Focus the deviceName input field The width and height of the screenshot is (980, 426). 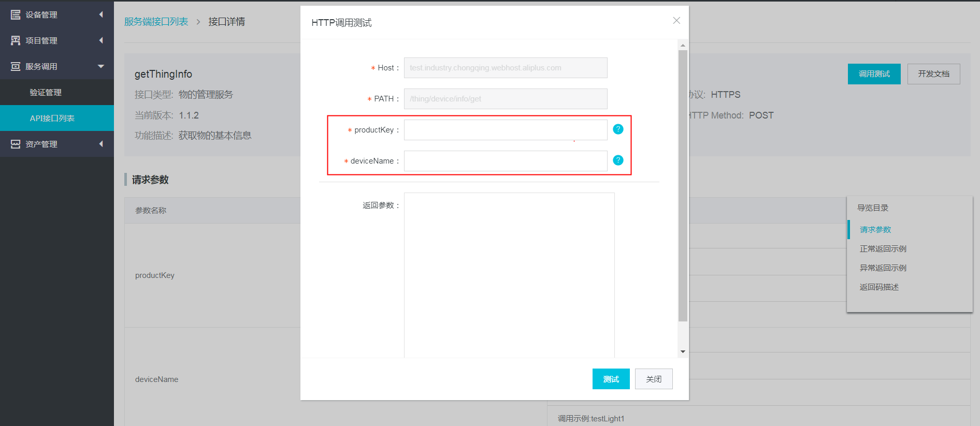(506, 161)
